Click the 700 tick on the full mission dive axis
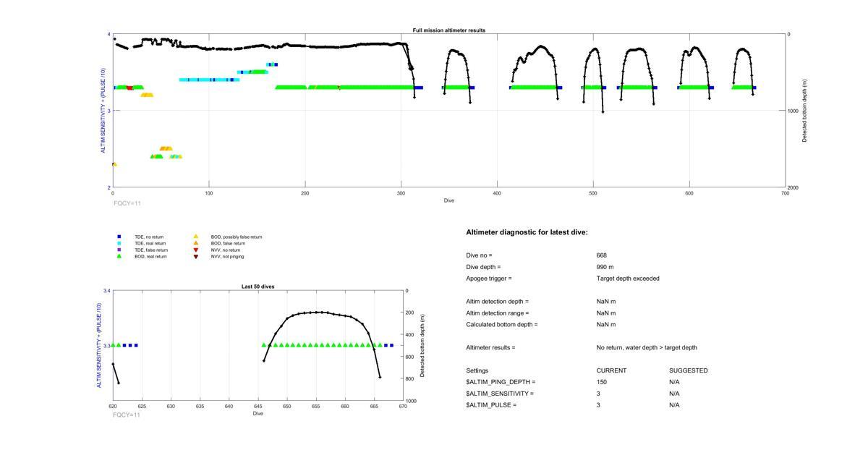 [x=786, y=193]
